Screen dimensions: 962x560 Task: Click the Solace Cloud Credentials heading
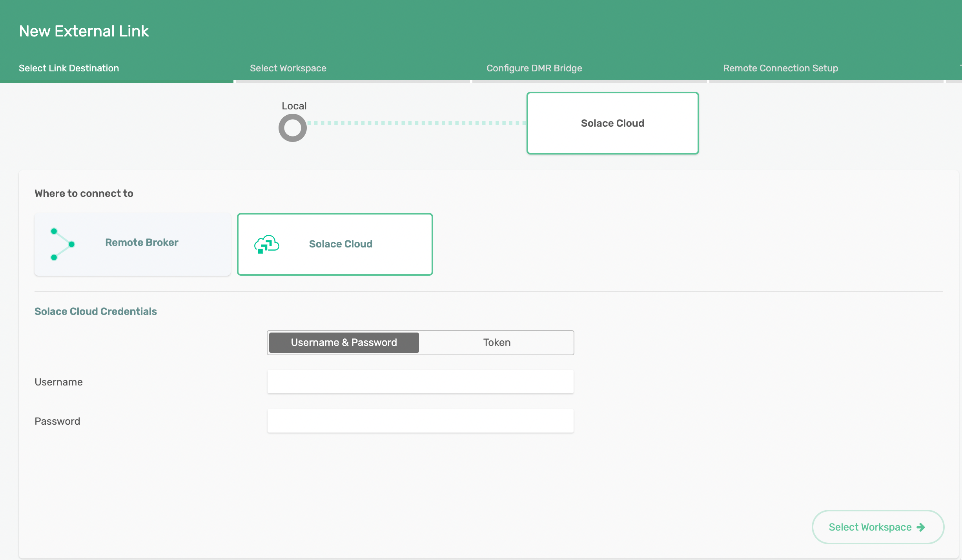click(x=95, y=311)
